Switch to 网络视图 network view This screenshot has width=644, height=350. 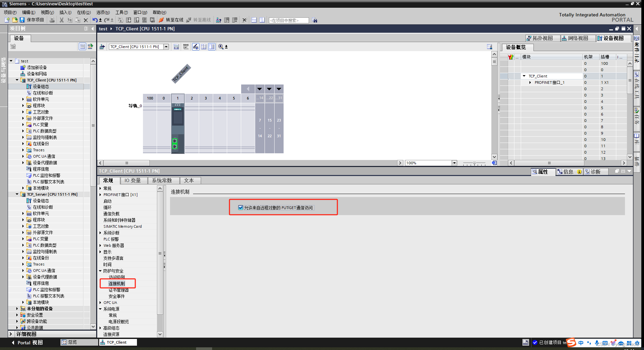(577, 38)
